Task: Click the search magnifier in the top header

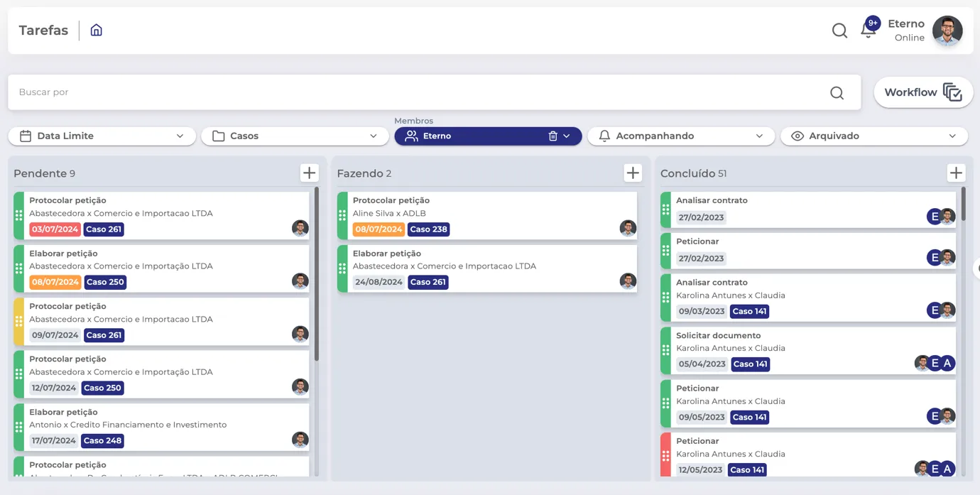Action: coord(839,31)
